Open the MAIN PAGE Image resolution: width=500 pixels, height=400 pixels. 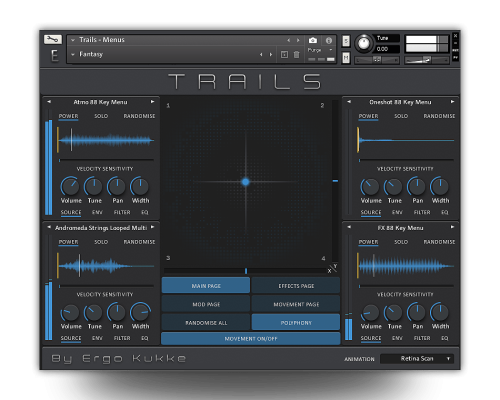(206, 286)
